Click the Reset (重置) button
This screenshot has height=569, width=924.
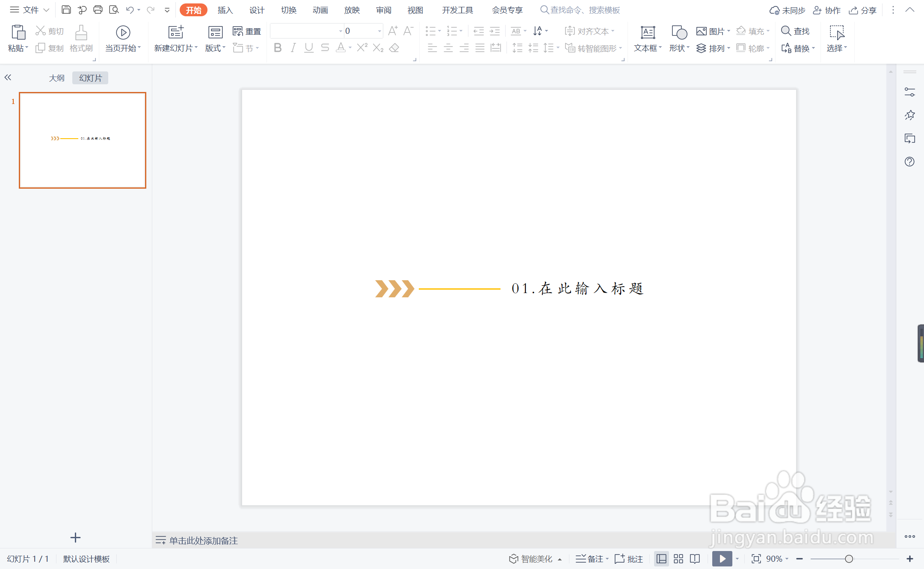(x=247, y=31)
